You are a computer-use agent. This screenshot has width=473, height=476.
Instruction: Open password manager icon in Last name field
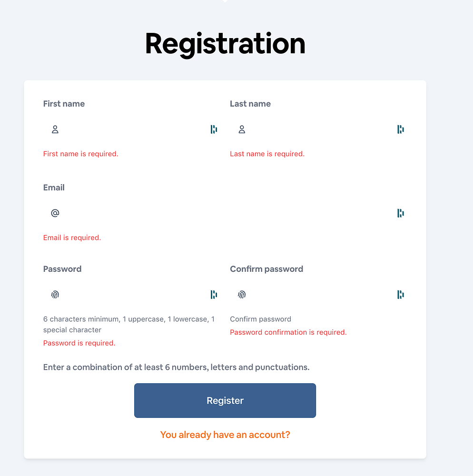[401, 129]
